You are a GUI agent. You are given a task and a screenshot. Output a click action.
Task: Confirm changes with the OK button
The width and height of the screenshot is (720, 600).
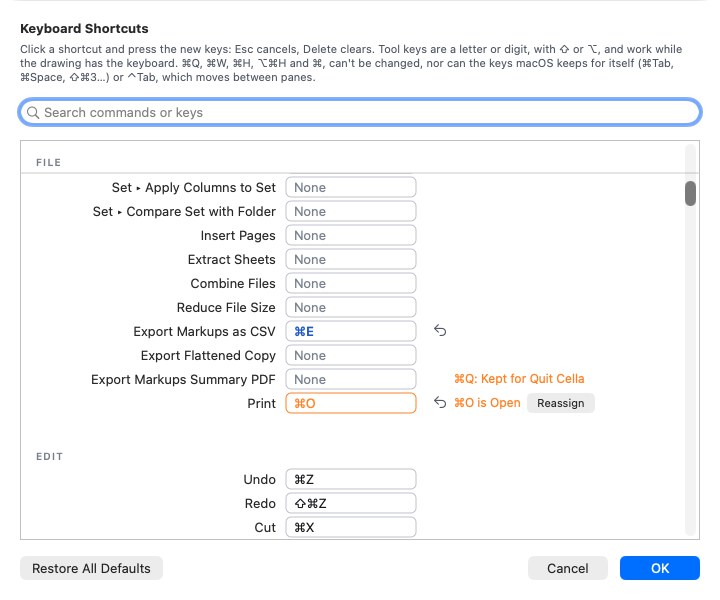tap(659, 568)
